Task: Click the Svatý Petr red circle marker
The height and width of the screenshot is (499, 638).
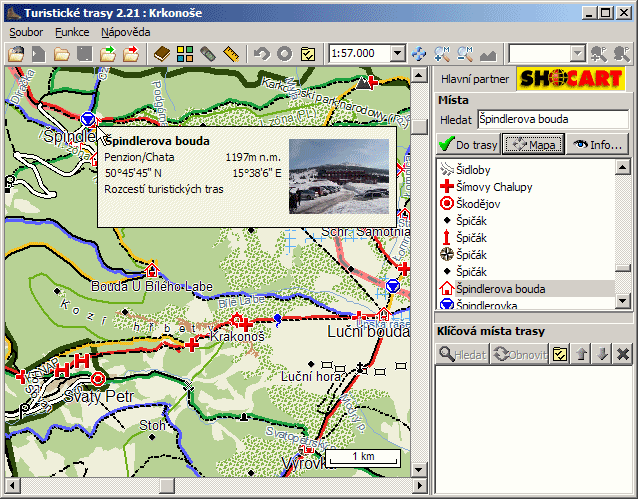Action: [x=98, y=379]
